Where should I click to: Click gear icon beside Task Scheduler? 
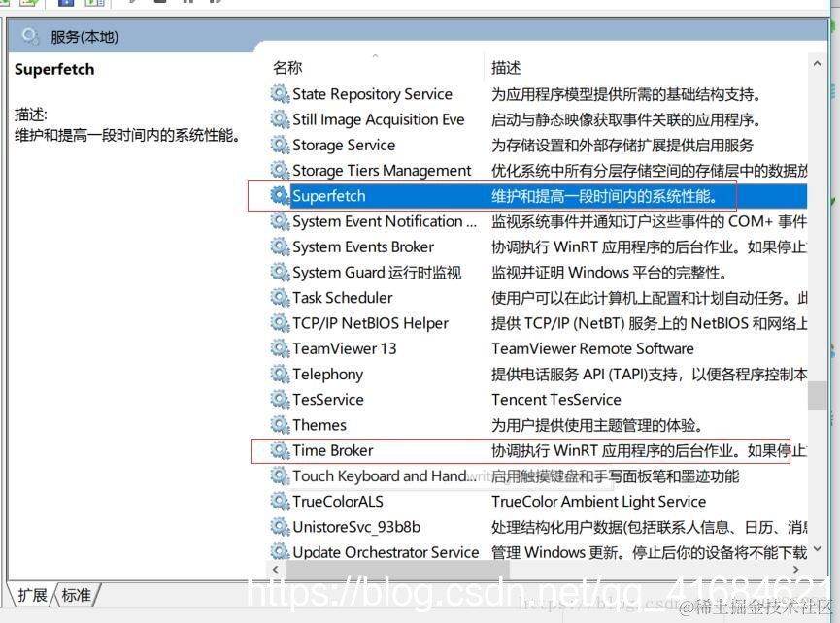tap(280, 298)
